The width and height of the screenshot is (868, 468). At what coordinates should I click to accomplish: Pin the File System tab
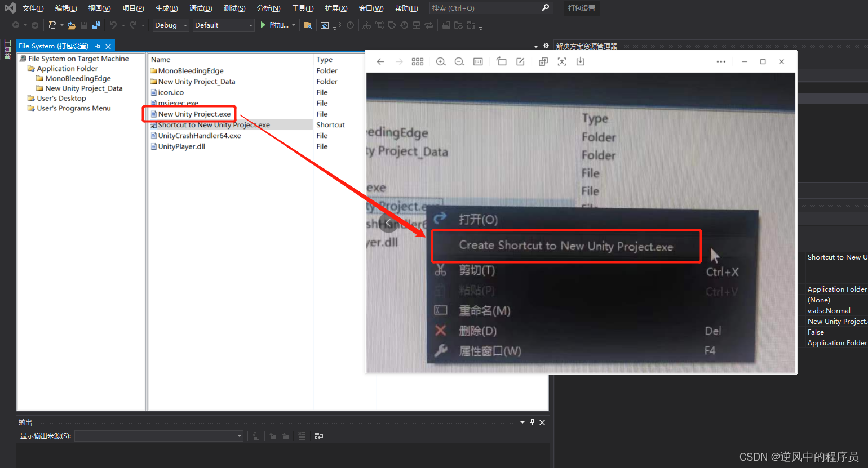98,46
